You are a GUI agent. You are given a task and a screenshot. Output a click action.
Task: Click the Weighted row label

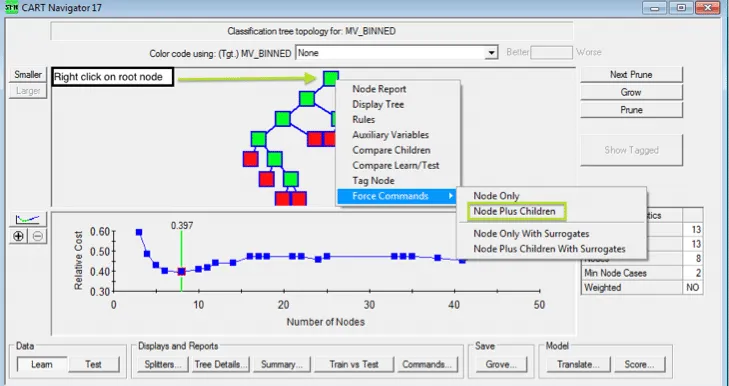tap(603, 287)
